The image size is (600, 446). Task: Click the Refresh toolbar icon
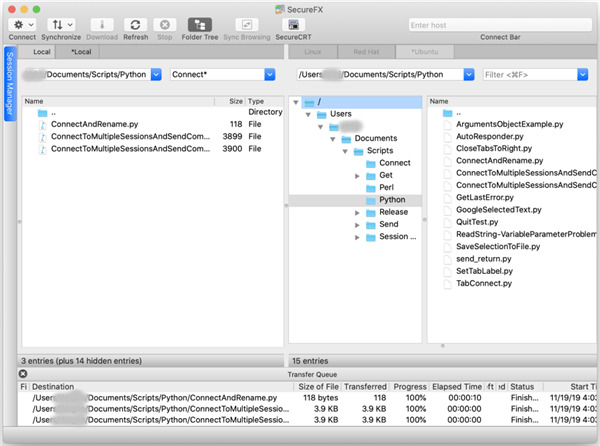(135, 24)
